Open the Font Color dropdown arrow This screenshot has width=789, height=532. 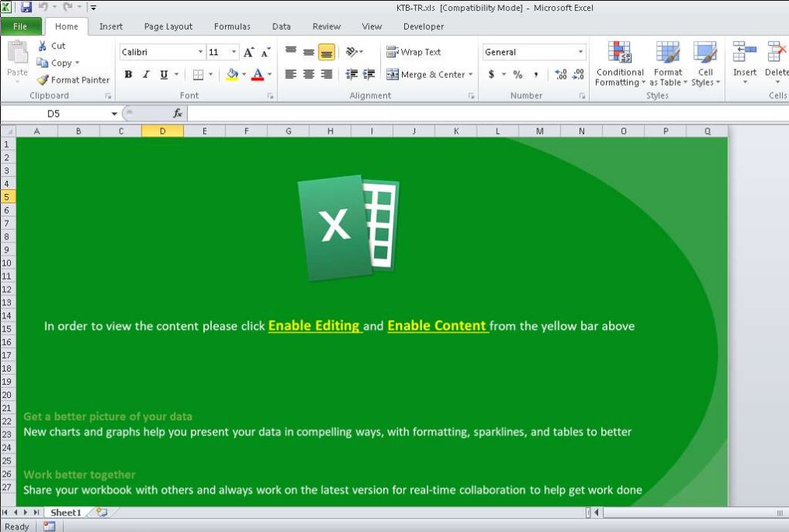[269, 75]
